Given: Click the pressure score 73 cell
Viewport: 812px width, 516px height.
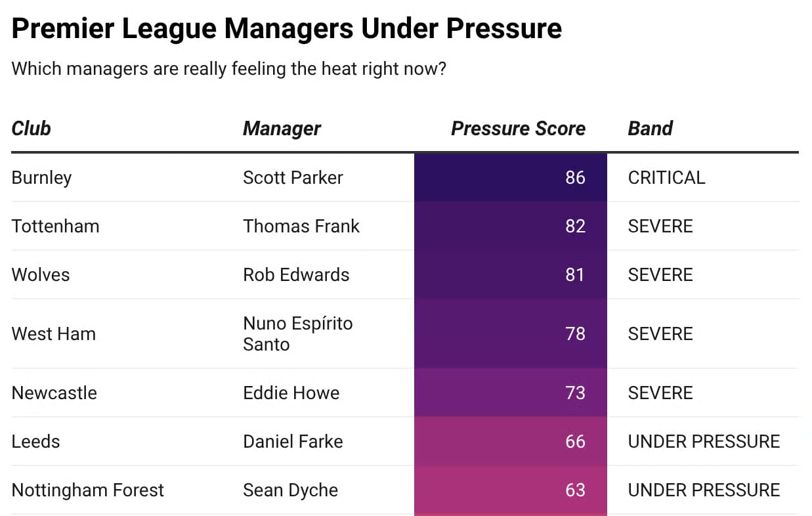Looking at the screenshot, I should click(x=511, y=393).
